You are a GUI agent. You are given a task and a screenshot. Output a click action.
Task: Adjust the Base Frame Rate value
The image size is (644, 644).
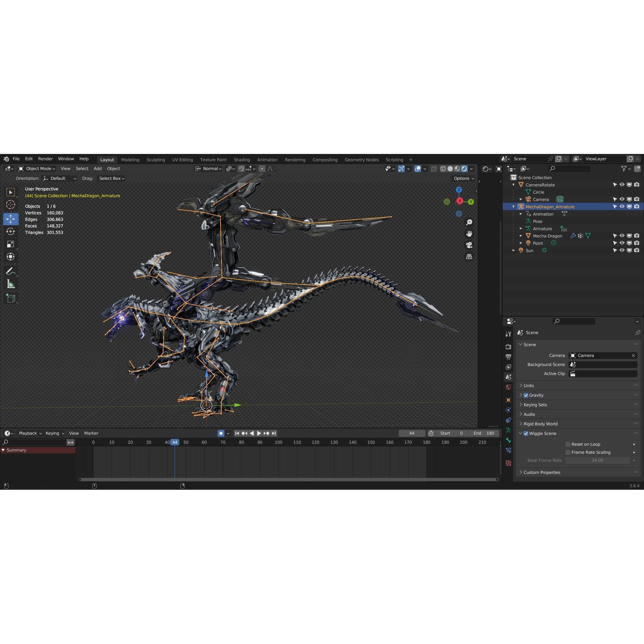(x=598, y=460)
